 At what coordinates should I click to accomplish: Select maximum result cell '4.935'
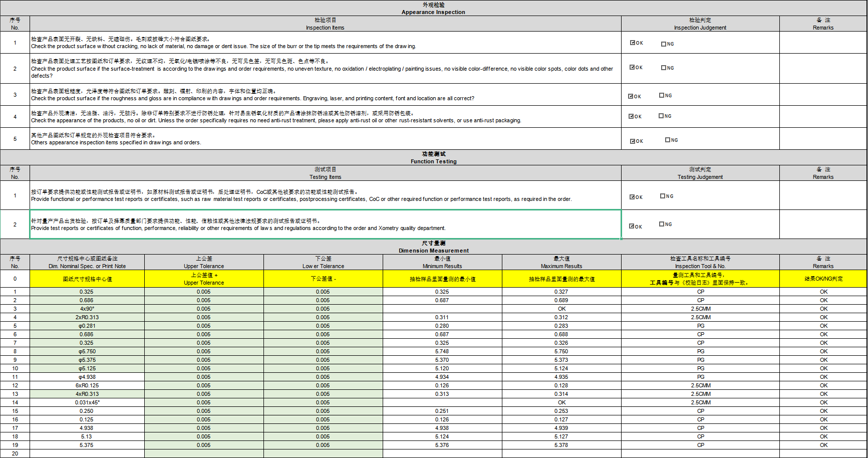(561, 377)
